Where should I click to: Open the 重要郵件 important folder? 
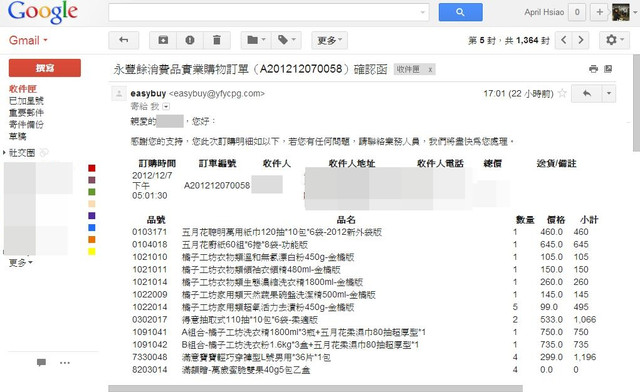[x=26, y=112]
